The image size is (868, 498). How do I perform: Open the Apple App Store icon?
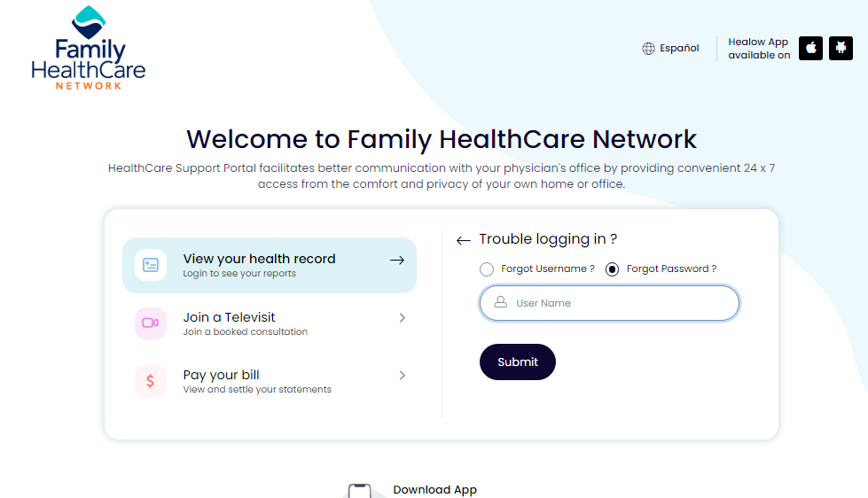pos(810,48)
